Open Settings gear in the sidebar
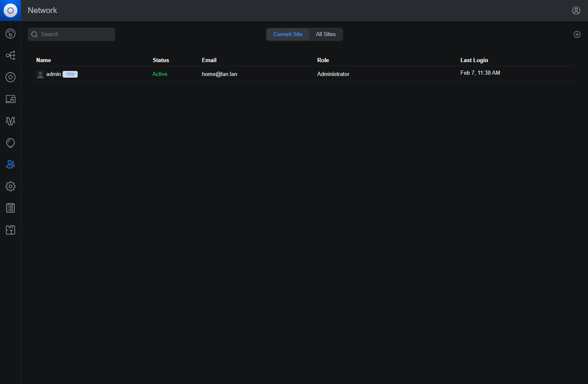Screen dimensions: 588x384 (x=10, y=186)
